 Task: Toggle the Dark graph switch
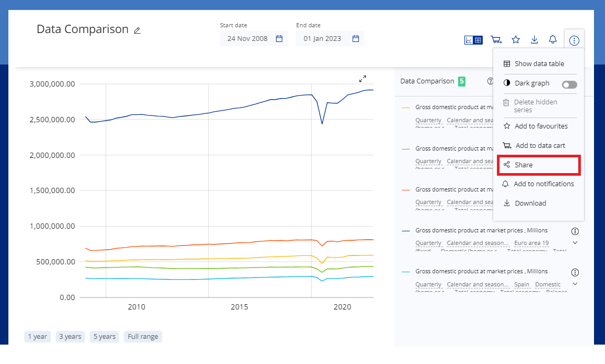(x=569, y=84)
